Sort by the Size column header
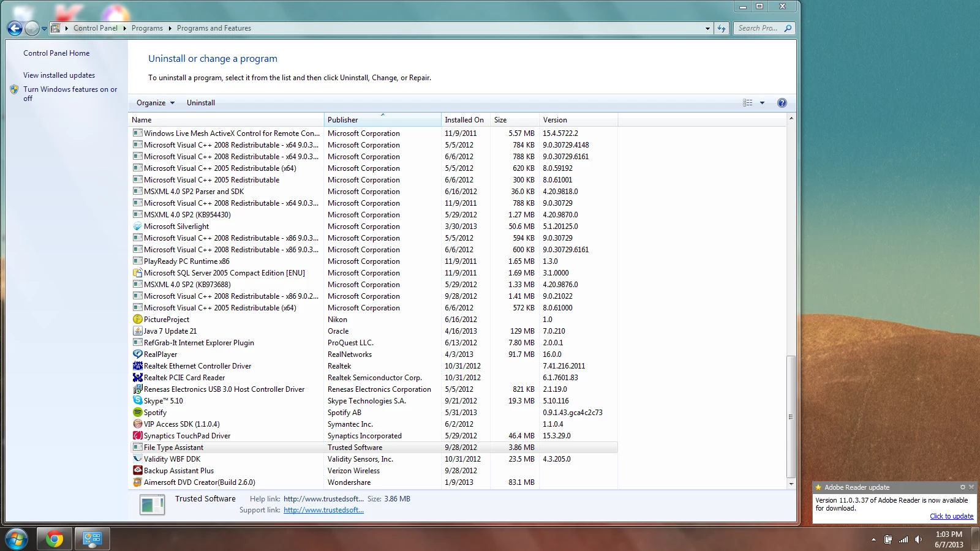The width and height of the screenshot is (980, 551). pyautogui.click(x=514, y=120)
